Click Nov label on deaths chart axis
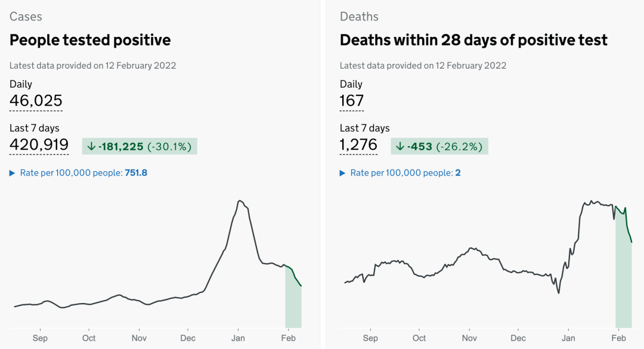The width and height of the screenshot is (644, 349). (x=469, y=338)
